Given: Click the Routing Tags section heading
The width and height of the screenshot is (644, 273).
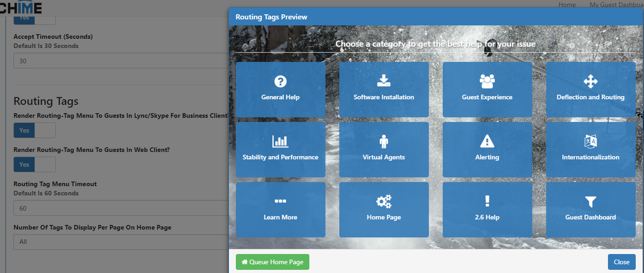Looking at the screenshot, I should click(46, 101).
